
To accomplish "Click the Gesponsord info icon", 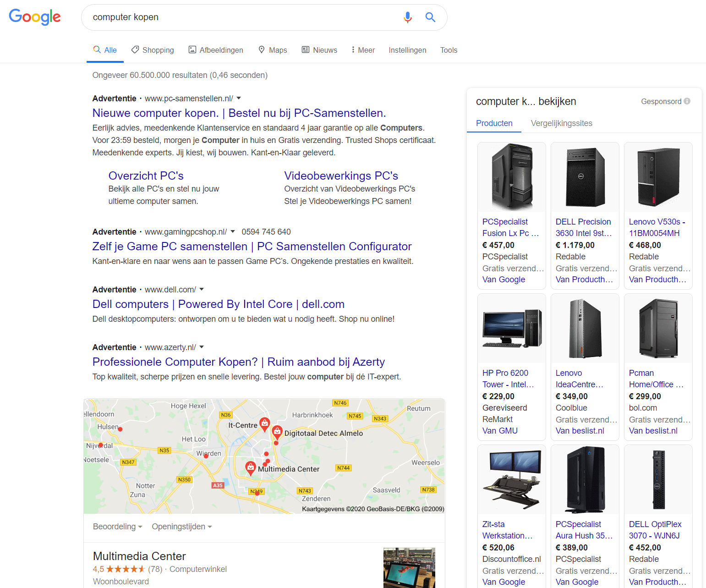I will coord(687,101).
